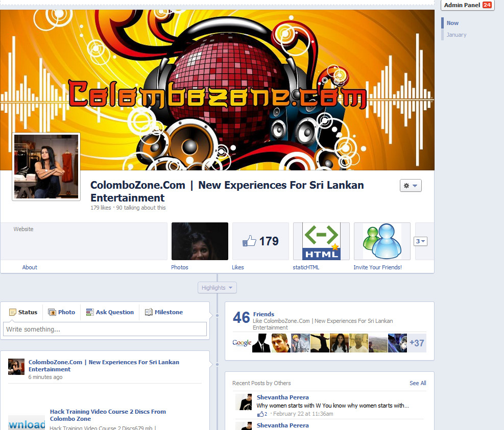Click Shevantha Perera's post avatar
Screen dimensions: 504x430
pyautogui.click(x=244, y=402)
